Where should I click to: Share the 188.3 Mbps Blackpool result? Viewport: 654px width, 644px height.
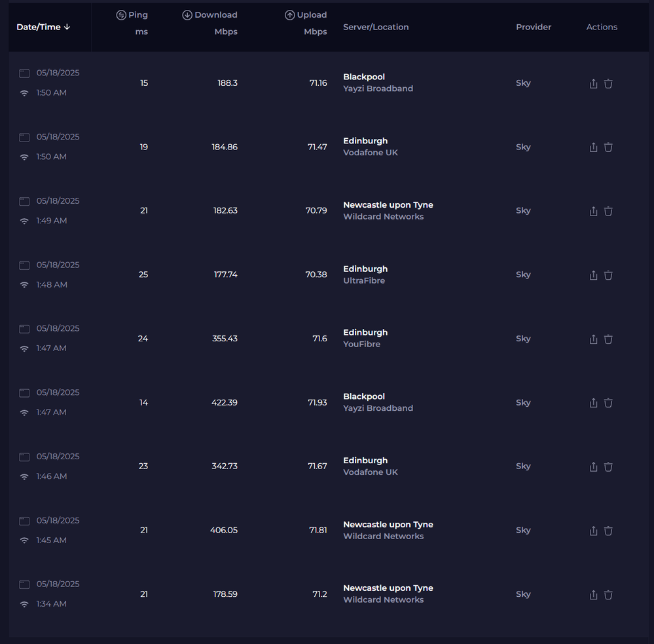pos(593,84)
